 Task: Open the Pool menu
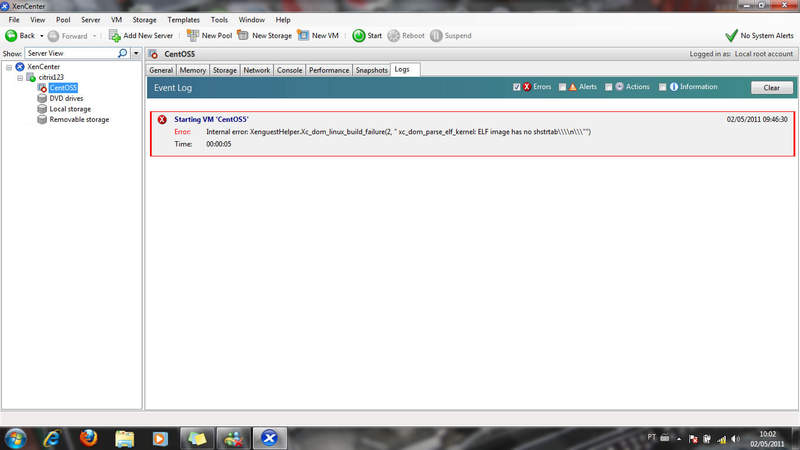63,20
